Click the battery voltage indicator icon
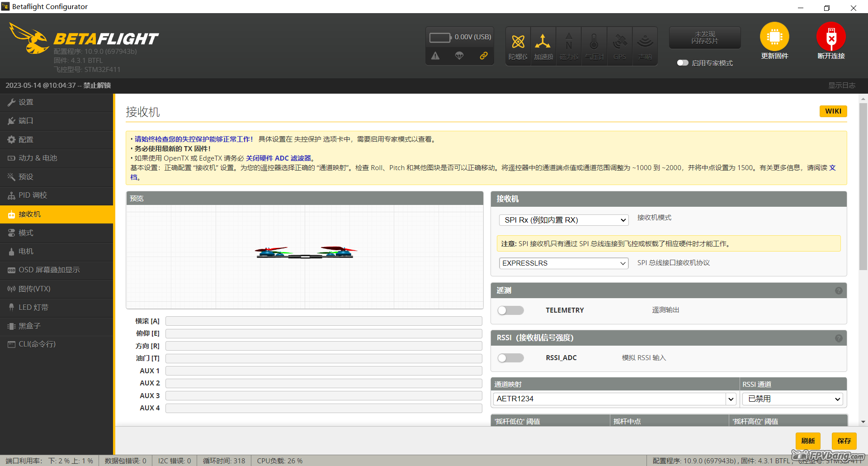868x466 pixels. (x=440, y=37)
